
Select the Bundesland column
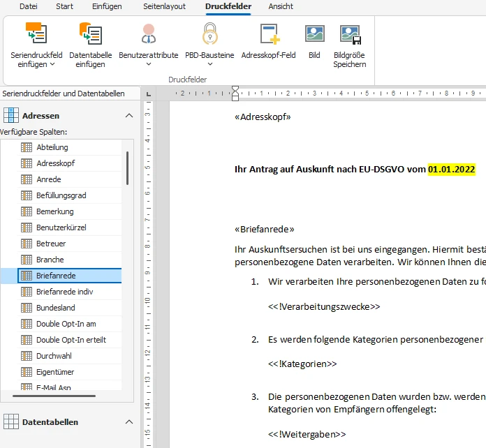69,308
